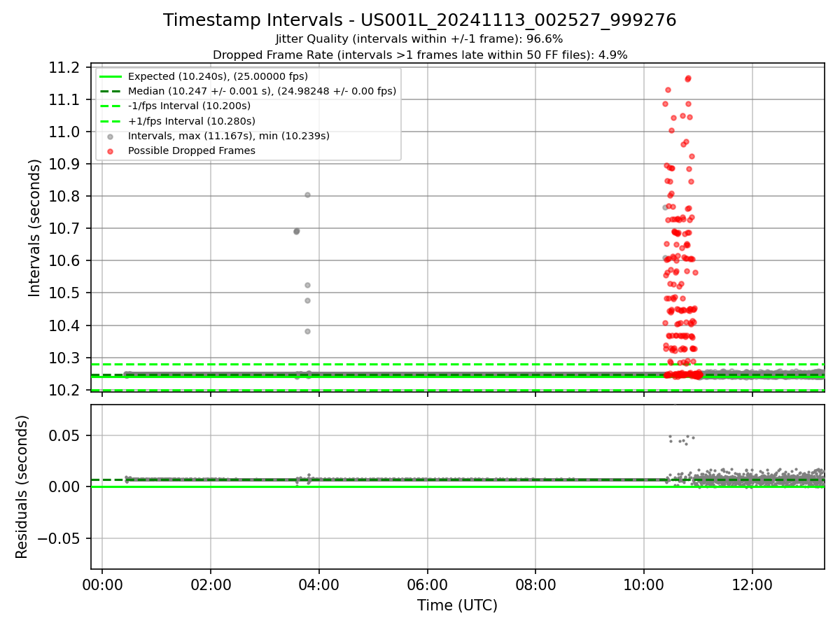The height and width of the screenshot is (630, 840).
Task: Click legend entry 'Median (10.247 +/- 0.001 s)'
Action: pos(262,91)
